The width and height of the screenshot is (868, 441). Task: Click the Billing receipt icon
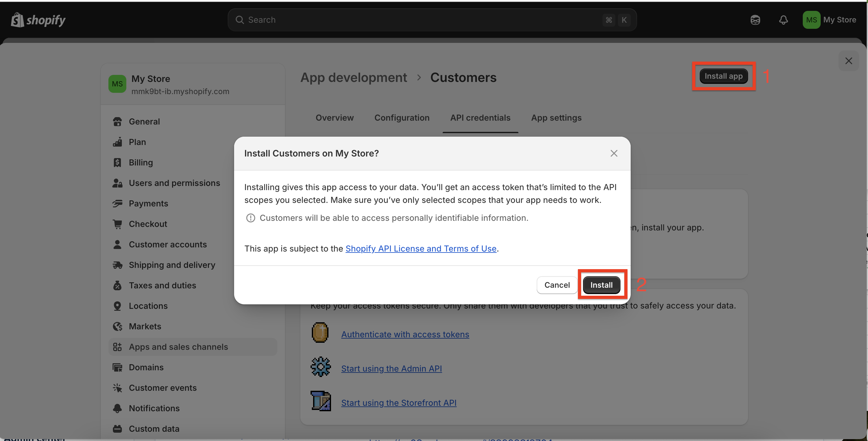(117, 163)
